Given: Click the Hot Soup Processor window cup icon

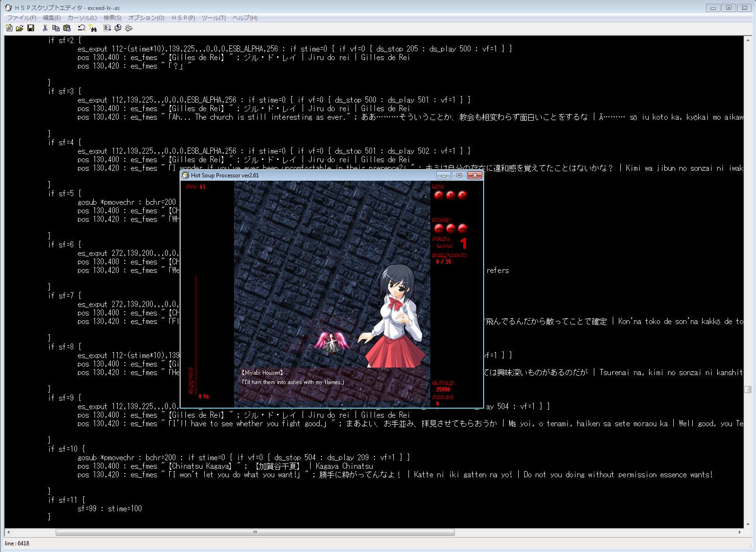Looking at the screenshot, I should (185, 175).
